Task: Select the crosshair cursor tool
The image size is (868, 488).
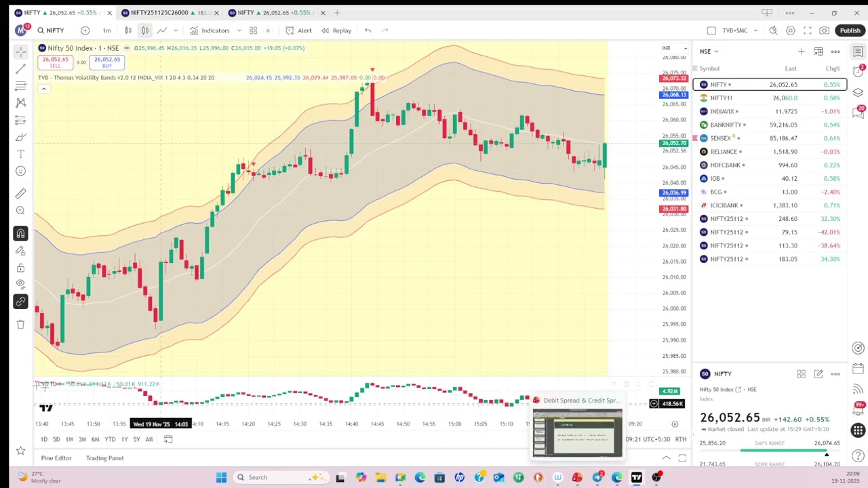Action: point(20,52)
